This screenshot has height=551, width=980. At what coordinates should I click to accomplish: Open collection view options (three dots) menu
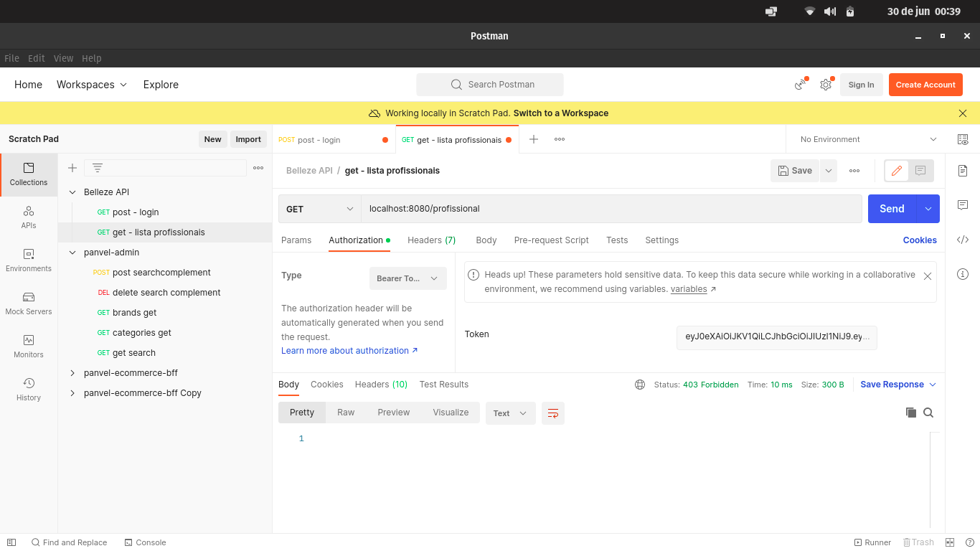point(258,168)
